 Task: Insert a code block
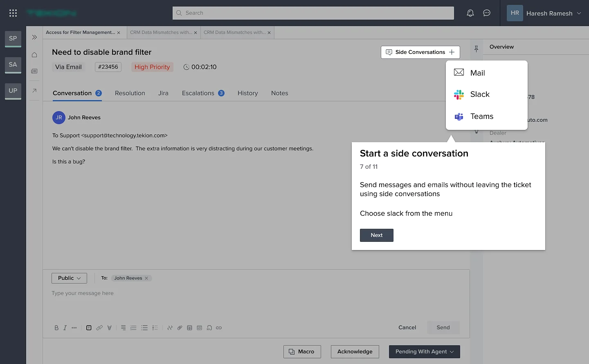pos(199,328)
